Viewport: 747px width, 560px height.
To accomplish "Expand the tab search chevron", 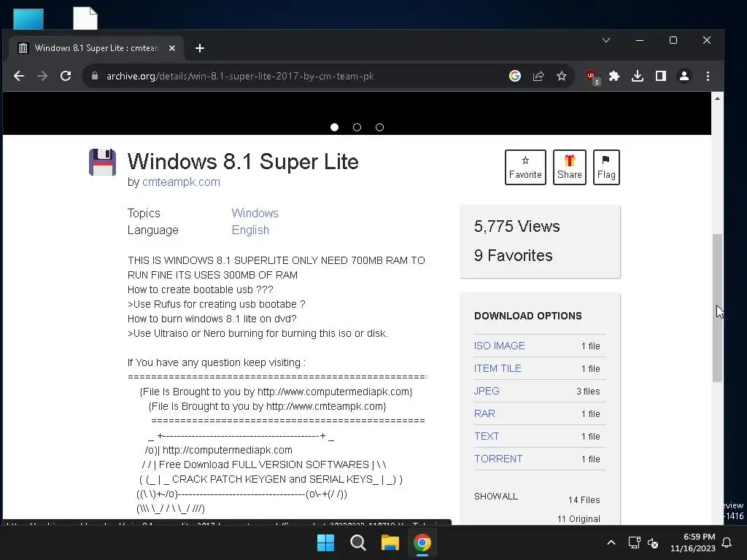I will 606,41.
